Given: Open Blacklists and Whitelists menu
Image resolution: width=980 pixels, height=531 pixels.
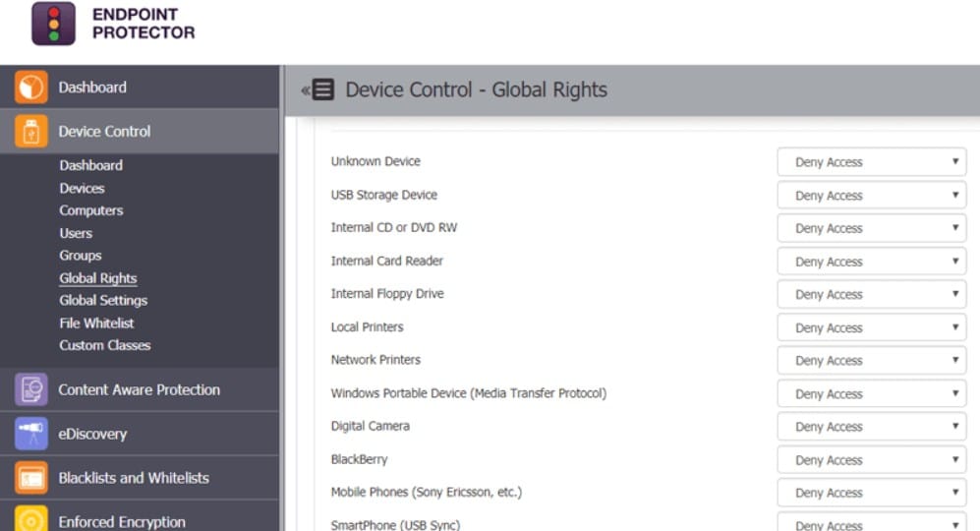Looking at the screenshot, I should 140,478.
